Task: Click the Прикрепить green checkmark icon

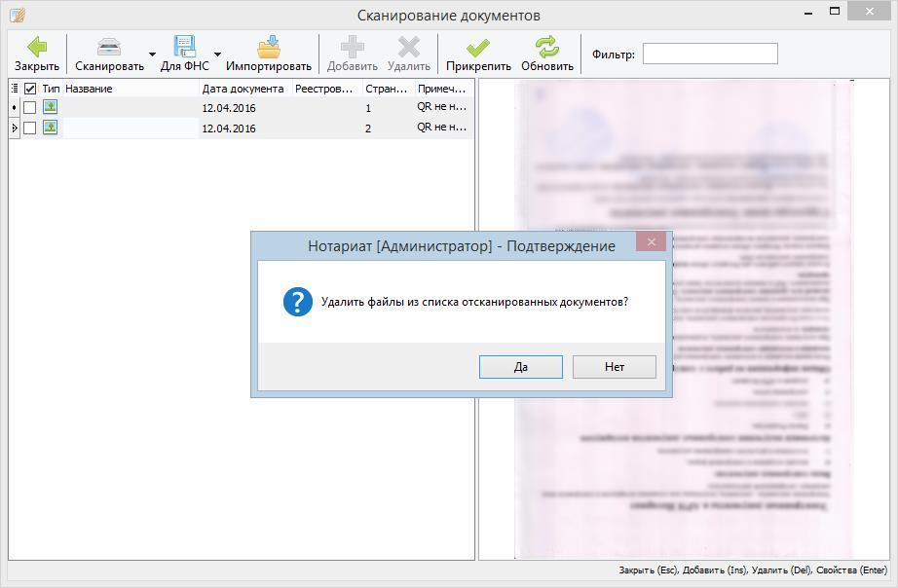Action: click(478, 47)
